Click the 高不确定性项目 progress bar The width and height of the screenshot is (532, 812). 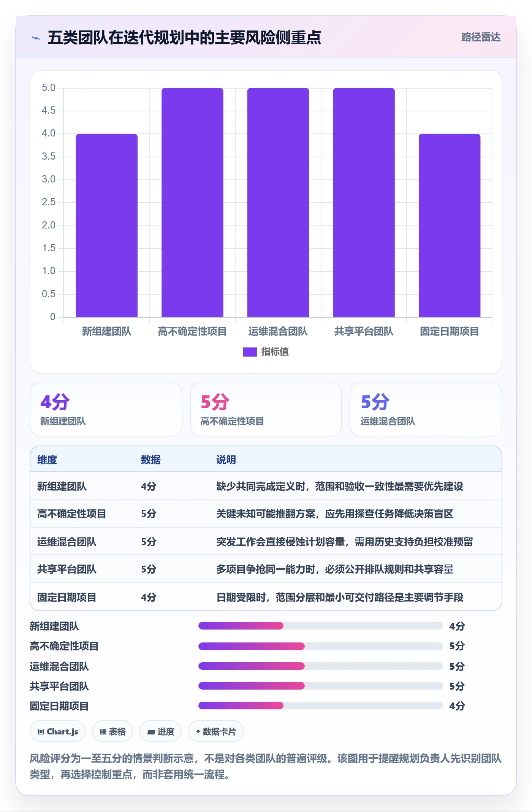click(321, 646)
